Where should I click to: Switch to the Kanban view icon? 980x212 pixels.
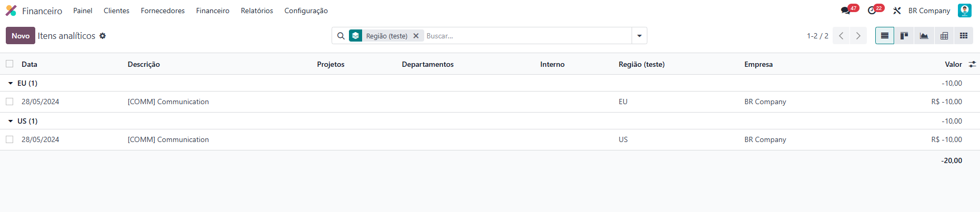(x=904, y=36)
